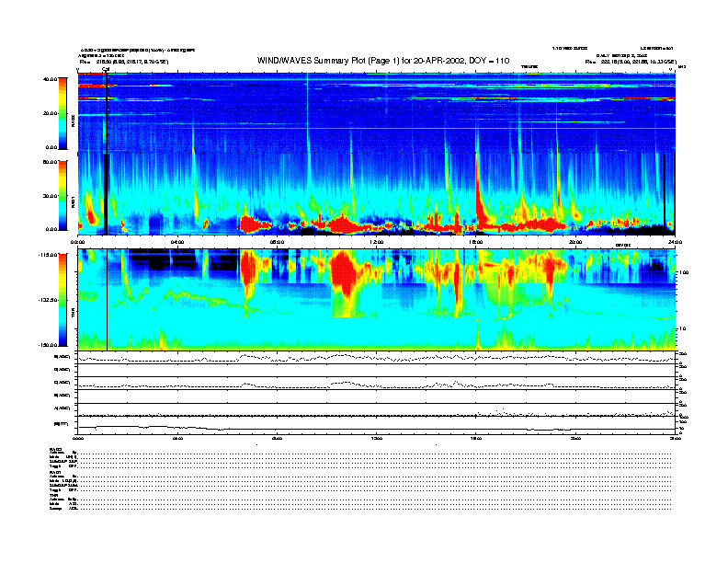This screenshot has width=728, height=563.
Task: Click the 04:00 label under RAD1 spectrogram
Action: (177, 242)
